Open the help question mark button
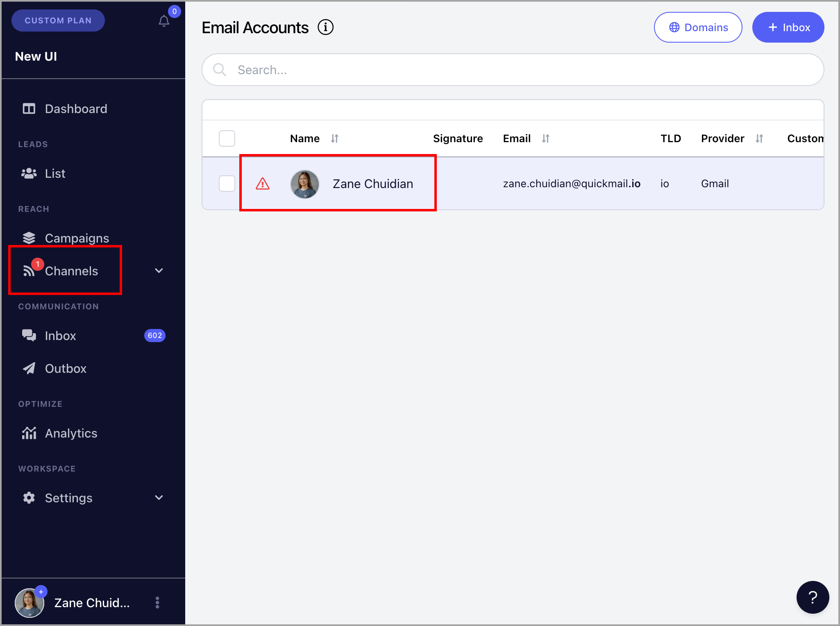The width and height of the screenshot is (840, 626). pos(813,597)
